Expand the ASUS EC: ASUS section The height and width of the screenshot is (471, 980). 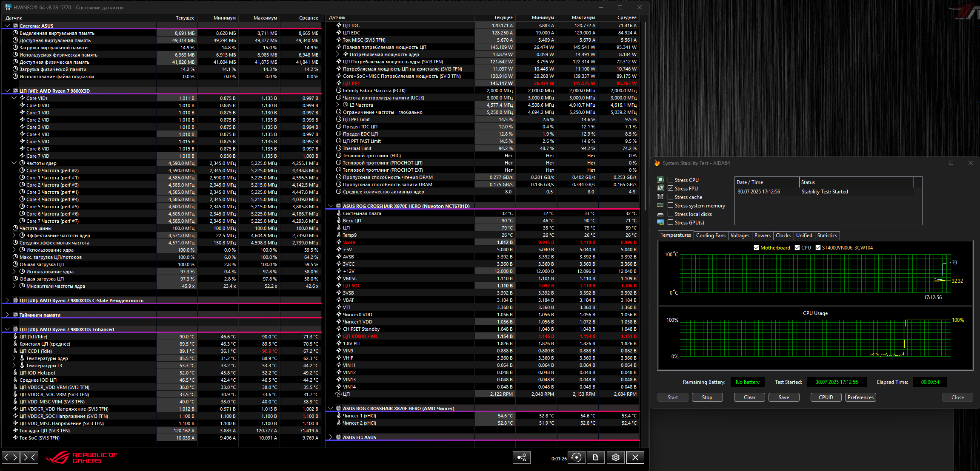pyautogui.click(x=331, y=437)
